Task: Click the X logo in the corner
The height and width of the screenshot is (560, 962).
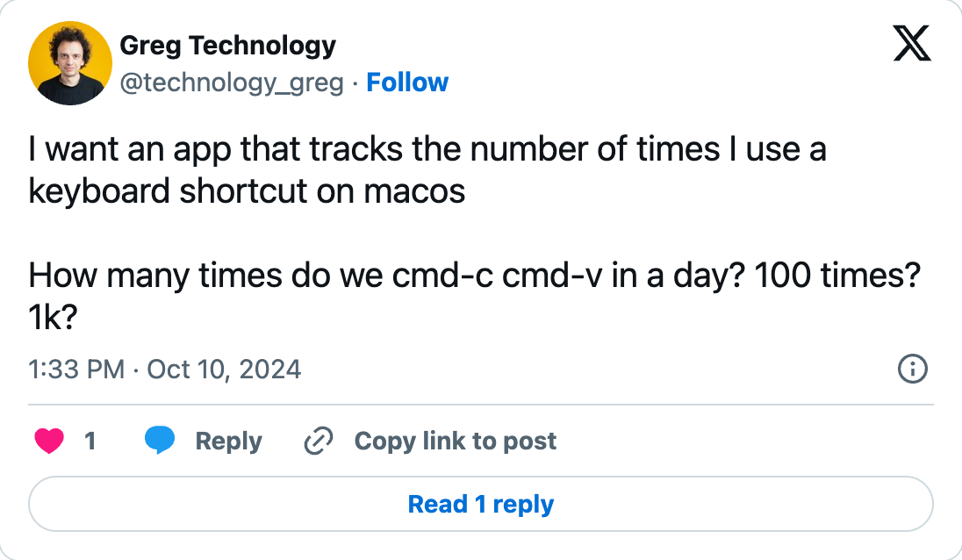Action: (912, 43)
